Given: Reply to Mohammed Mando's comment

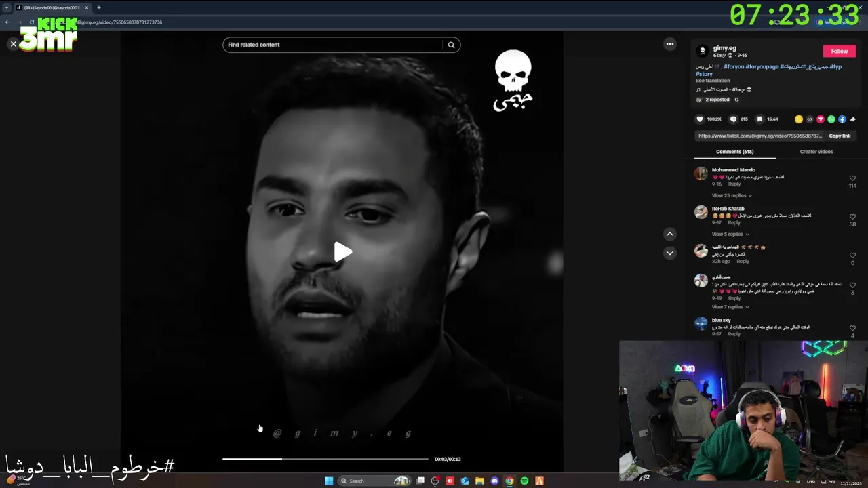Looking at the screenshot, I should (x=734, y=184).
